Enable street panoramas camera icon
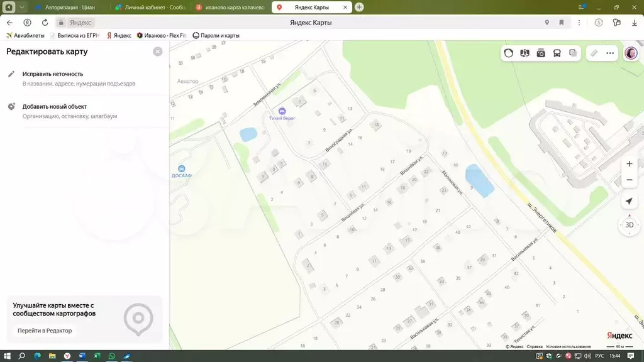The height and width of the screenshot is (362, 644). tap(541, 53)
